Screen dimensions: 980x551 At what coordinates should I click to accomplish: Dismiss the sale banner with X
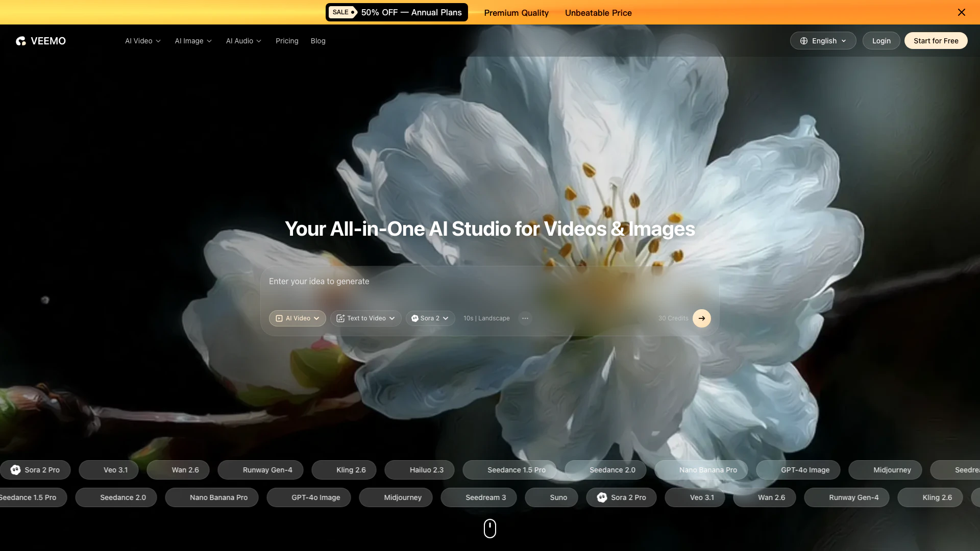[961, 12]
